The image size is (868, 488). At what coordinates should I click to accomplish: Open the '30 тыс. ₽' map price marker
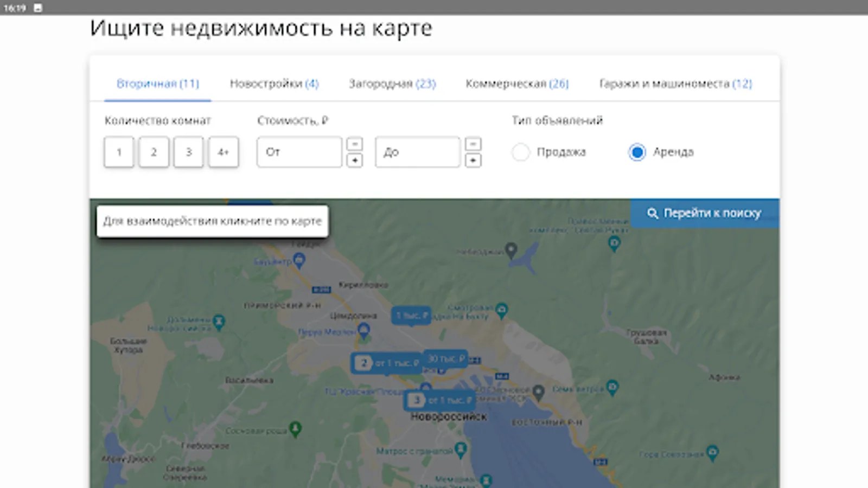pyautogui.click(x=446, y=359)
